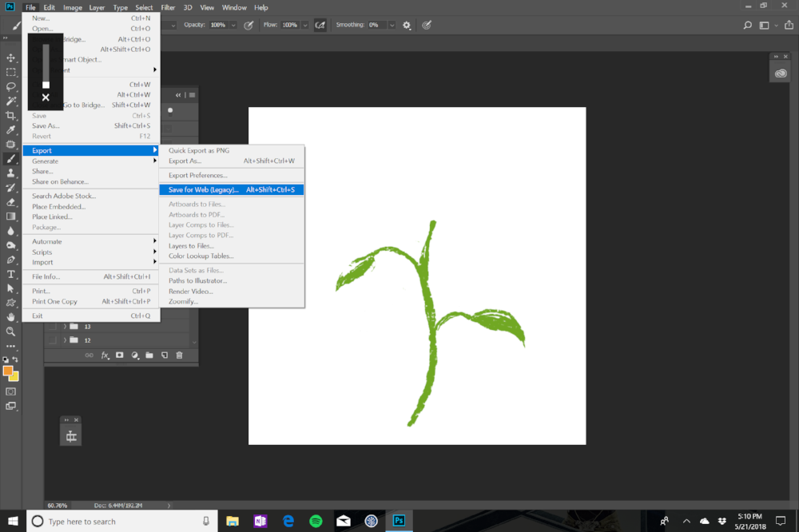Toggle Quick Mask mode

10,392
